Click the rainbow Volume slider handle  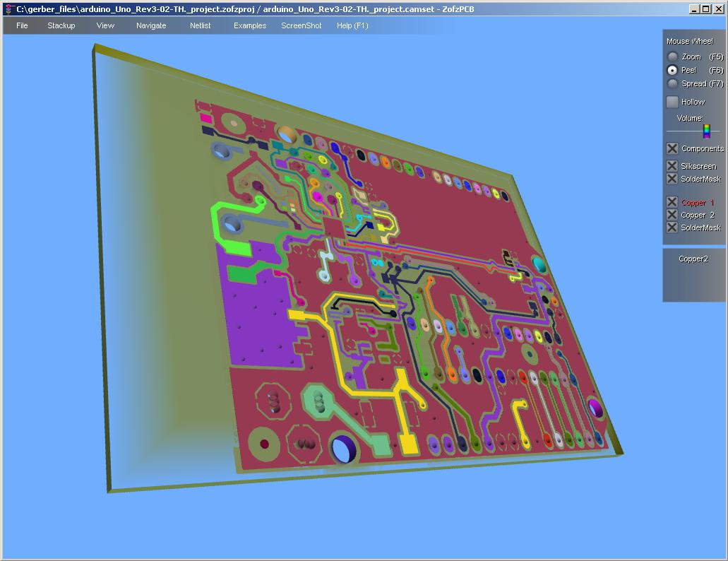[705, 131]
